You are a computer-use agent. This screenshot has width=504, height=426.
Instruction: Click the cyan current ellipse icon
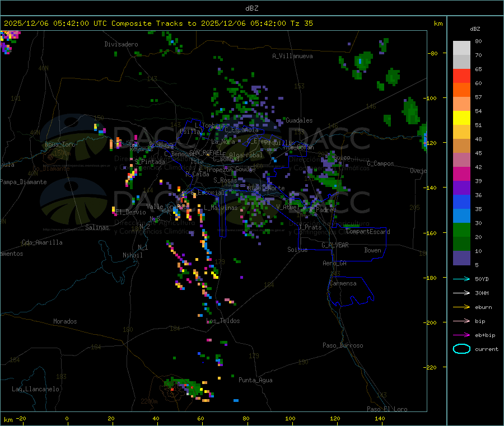[461, 349]
